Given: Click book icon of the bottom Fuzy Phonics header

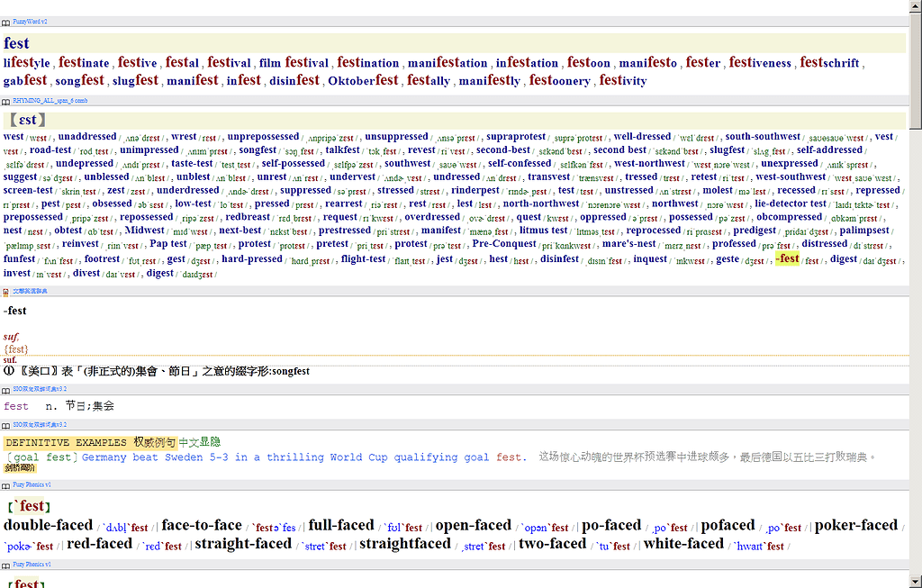Looking at the screenshot, I should (6, 565).
